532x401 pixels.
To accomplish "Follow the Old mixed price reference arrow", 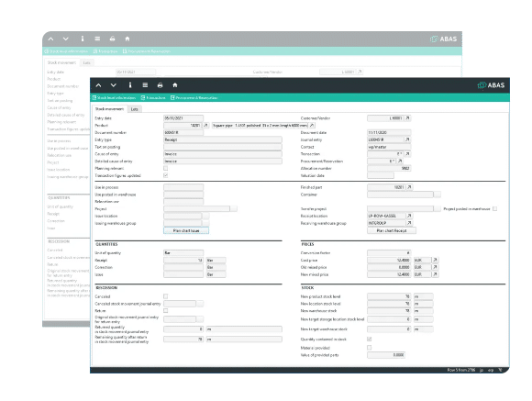I will pos(436,267).
